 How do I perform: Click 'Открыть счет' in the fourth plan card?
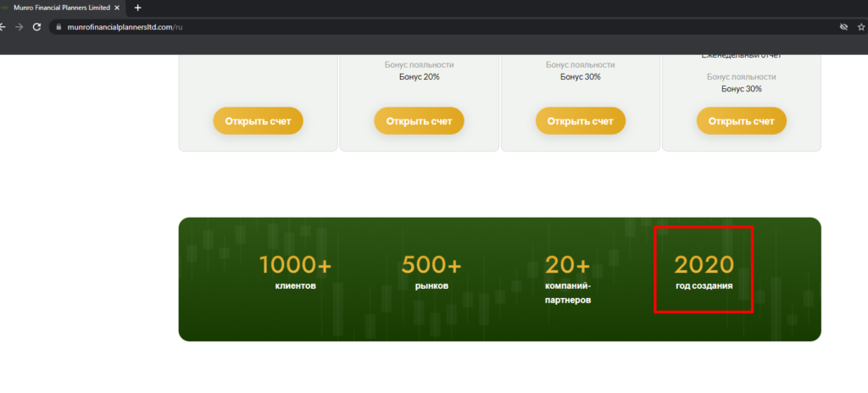pos(741,121)
